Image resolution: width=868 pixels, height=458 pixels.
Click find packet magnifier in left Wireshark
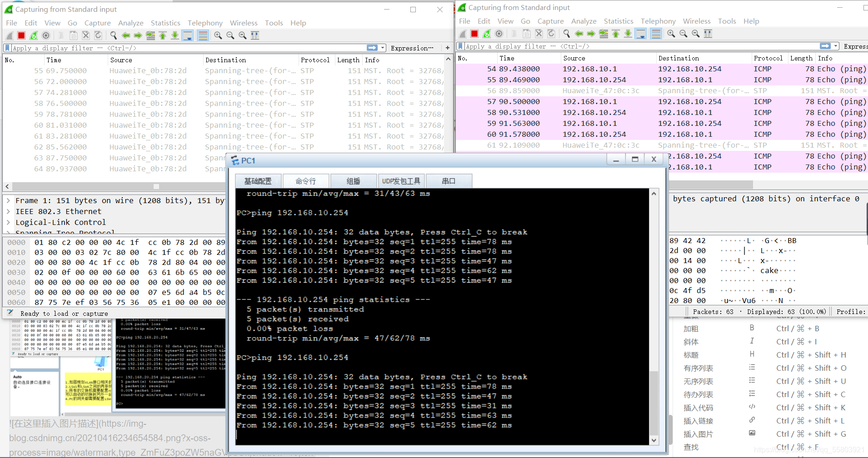point(114,35)
